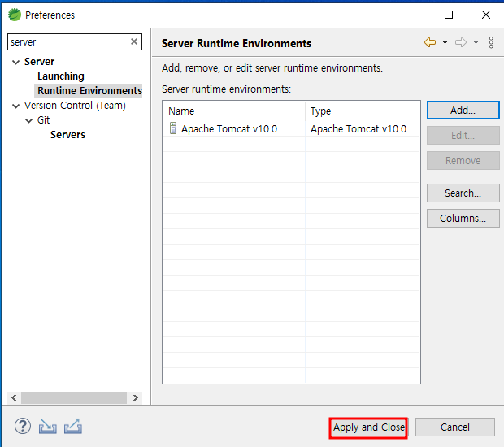Click the tree scrollbar right arrow
504x447 pixels.
pyautogui.click(x=136, y=398)
